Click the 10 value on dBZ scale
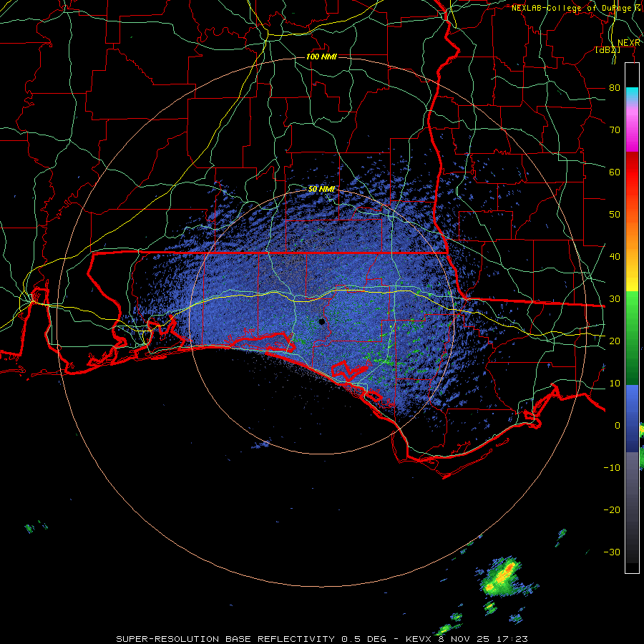 pyautogui.click(x=615, y=384)
